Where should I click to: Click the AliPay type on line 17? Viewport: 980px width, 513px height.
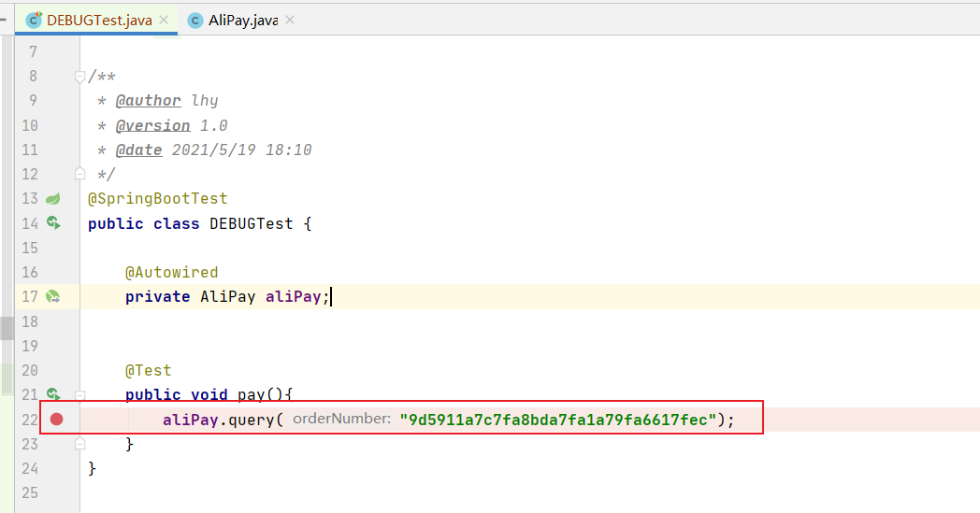tap(227, 297)
